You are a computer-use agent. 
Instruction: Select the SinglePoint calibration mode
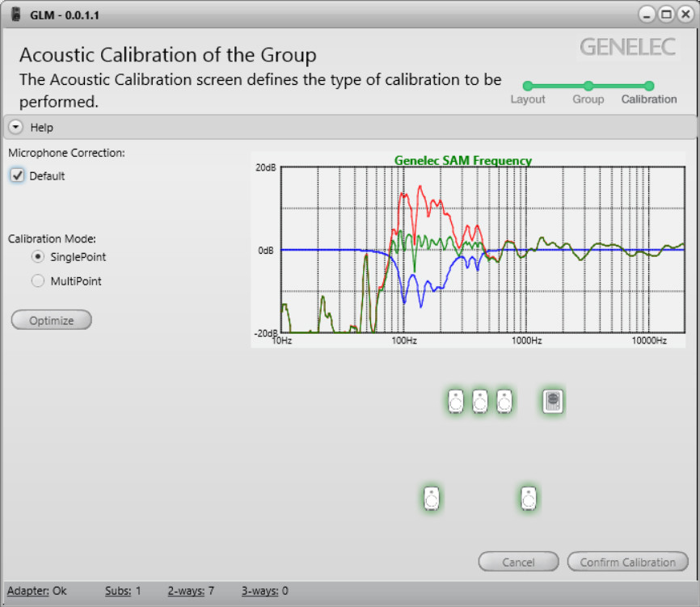pyautogui.click(x=37, y=257)
